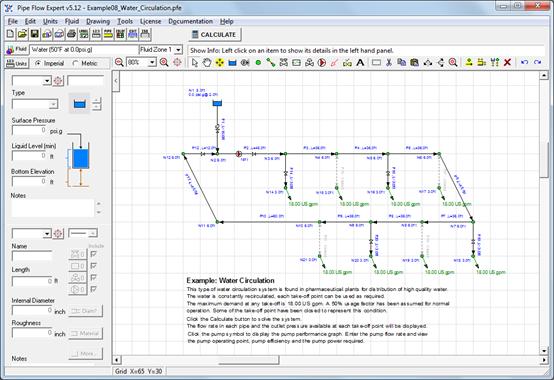
Task: Click the horizontal scrollbar thumb
Action: (x=249, y=360)
